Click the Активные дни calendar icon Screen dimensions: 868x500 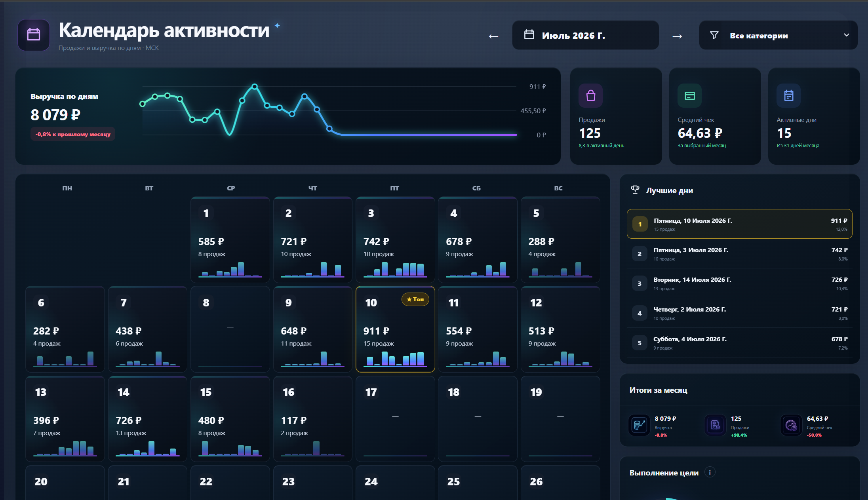(x=788, y=95)
